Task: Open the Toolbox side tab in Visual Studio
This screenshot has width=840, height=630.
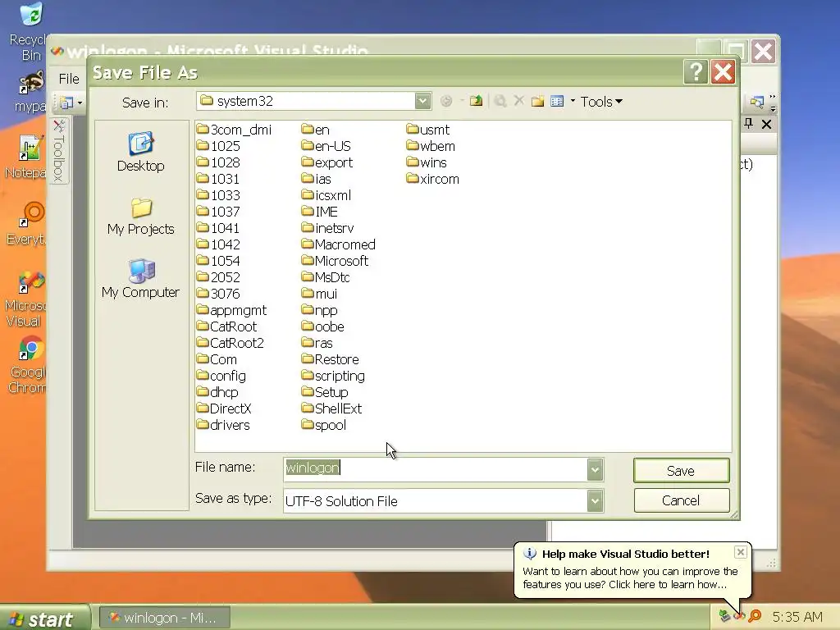Action: point(59,151)
